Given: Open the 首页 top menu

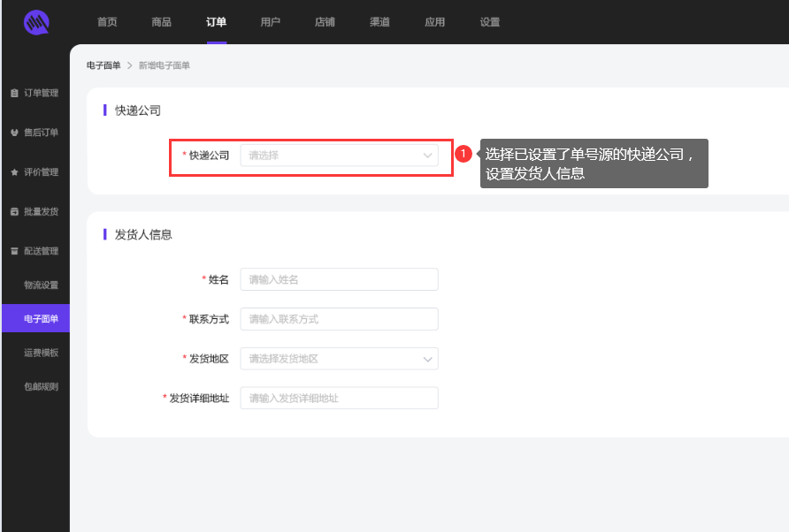Looking at the screenshot, I should [x=107, y=22].
